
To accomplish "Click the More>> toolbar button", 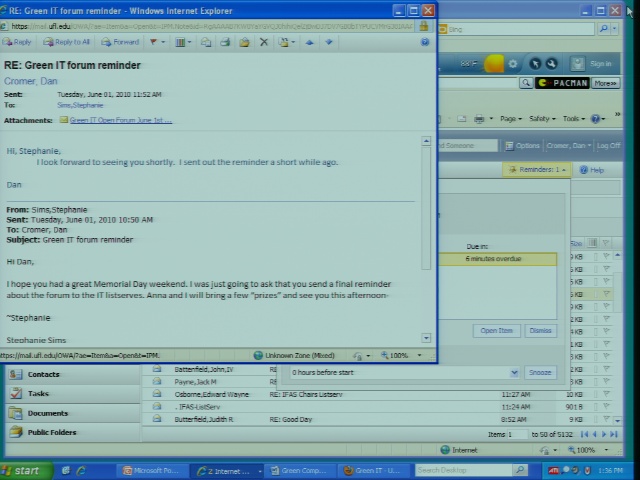I will (x=605, y=83).
